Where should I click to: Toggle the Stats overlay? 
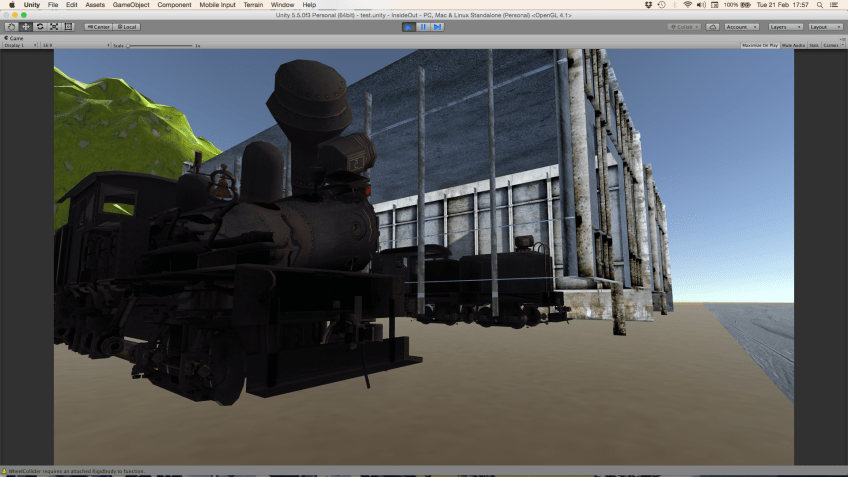point(814,45)
